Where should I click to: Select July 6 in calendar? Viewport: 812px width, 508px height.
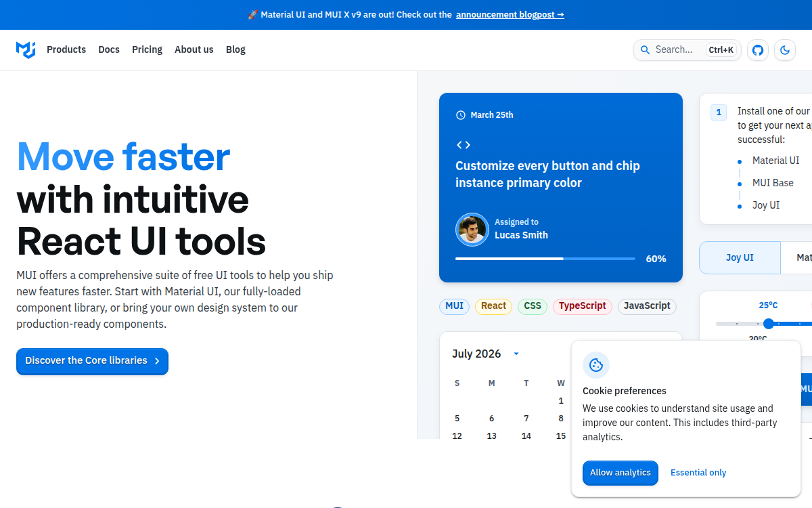pyautogui.click(x=492, y=419)
